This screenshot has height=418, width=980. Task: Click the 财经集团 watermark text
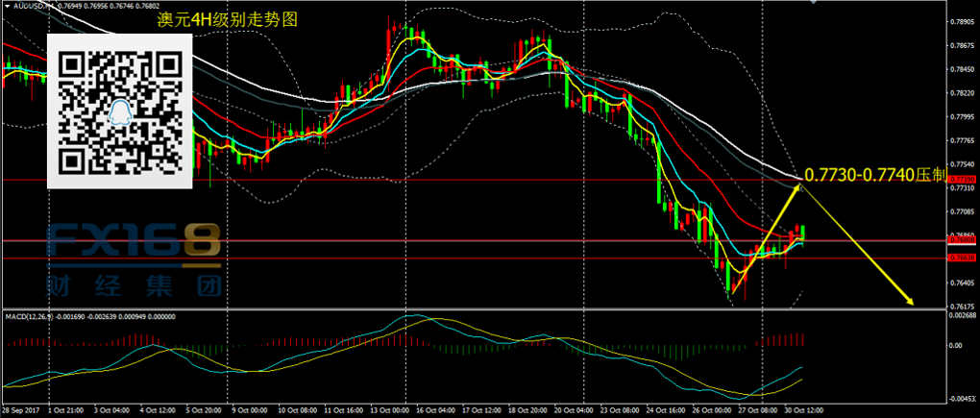point(134,285)
